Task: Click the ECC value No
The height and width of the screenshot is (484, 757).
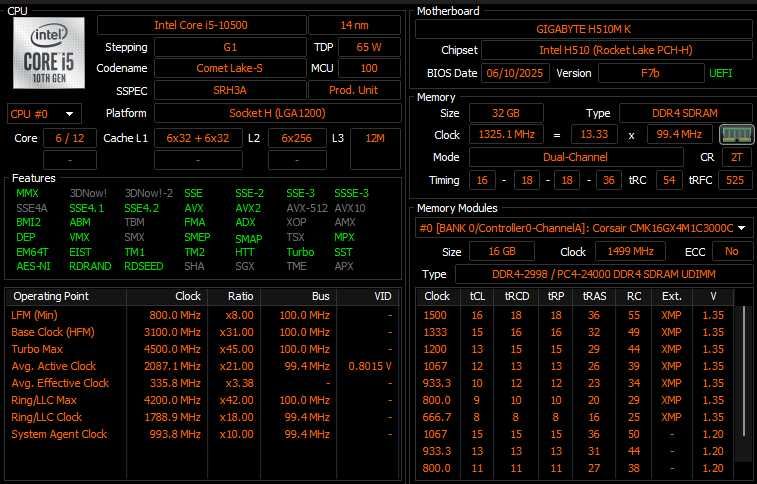Action: (732, 252)
